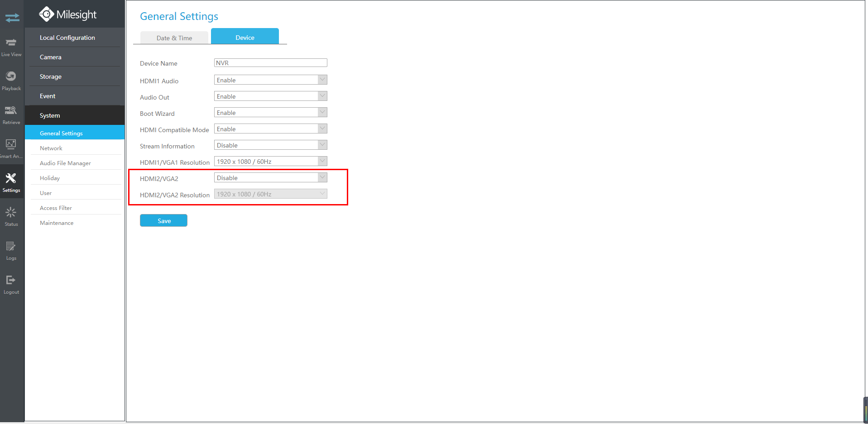Open the Logs sidebar icon
The height and width of the screenshot is (424, 868).
pos(11,250)
